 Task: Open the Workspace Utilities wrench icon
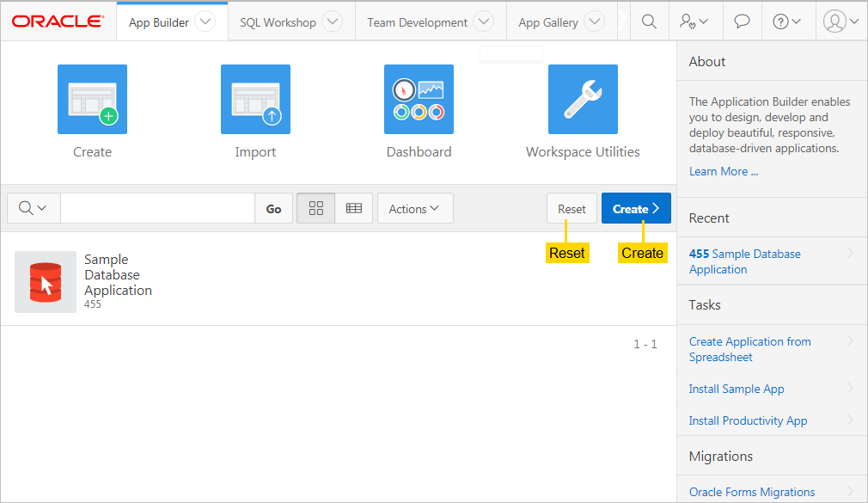(583, 100)
